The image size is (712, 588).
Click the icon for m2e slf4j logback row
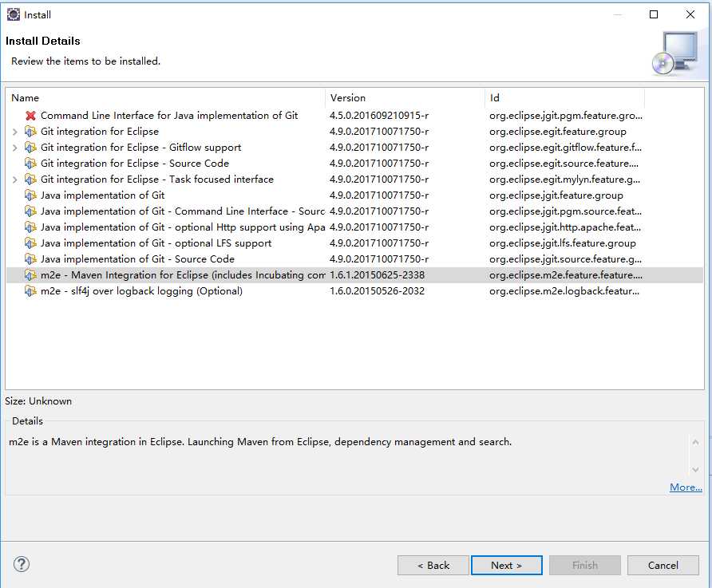tap(30, 291)
